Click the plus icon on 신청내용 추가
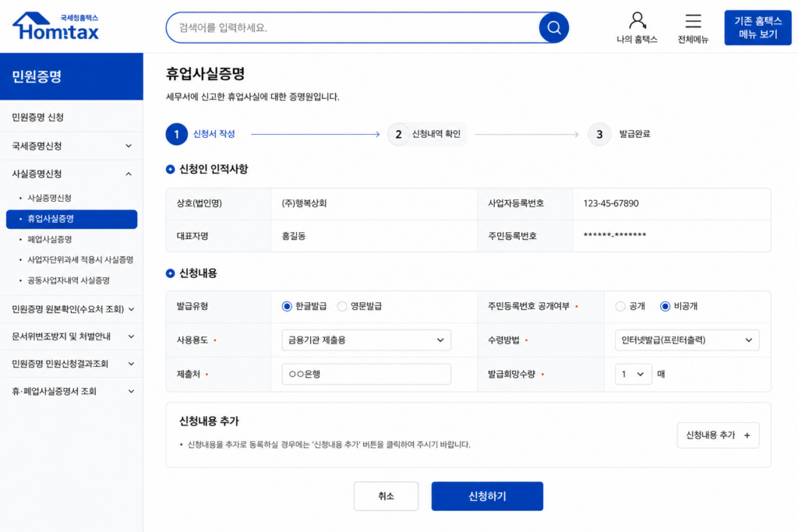 [747, 435]
